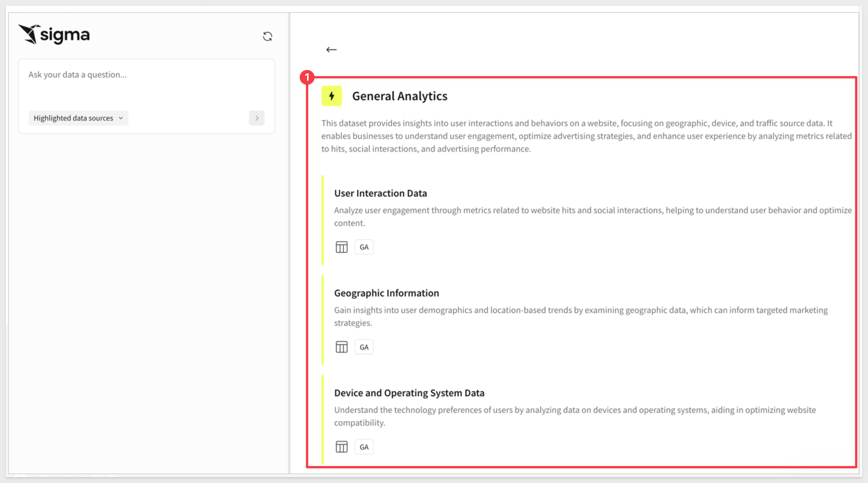Click table icon under Geographic Information
Screen dimensions: 868x483
point(341,347)
